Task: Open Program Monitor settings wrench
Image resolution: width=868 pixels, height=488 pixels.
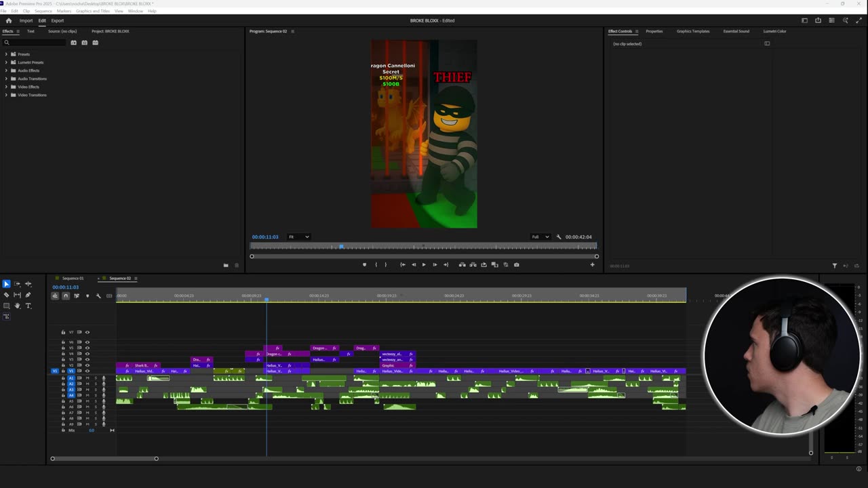Action: [559, 237]
